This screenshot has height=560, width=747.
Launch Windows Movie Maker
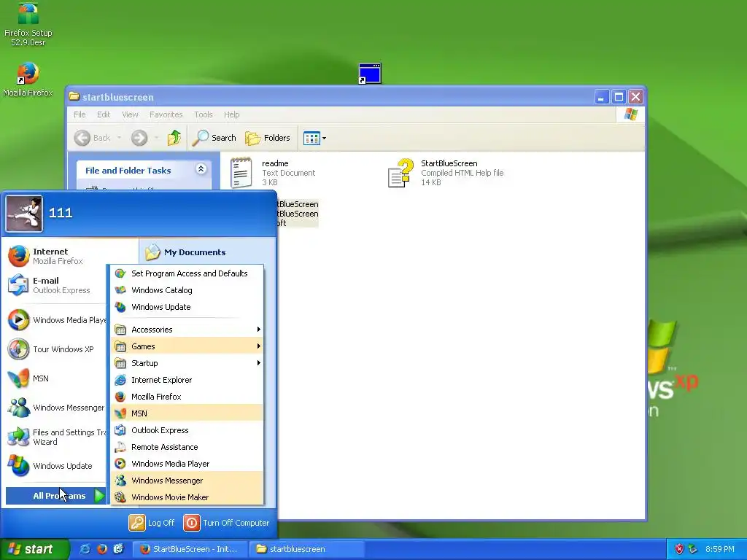tap(187, 497)
